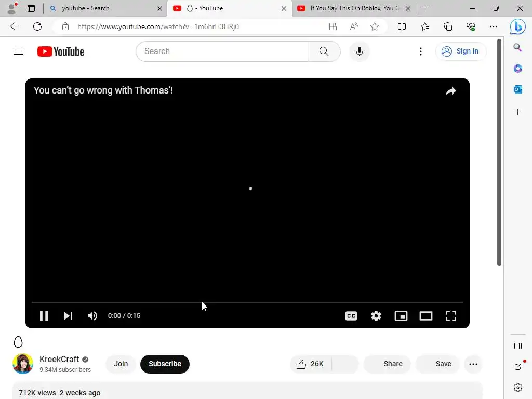The width and height of the screenshot is (532, 399).
Task: Open the tab actions menu
Action: [x=31, y=8]
